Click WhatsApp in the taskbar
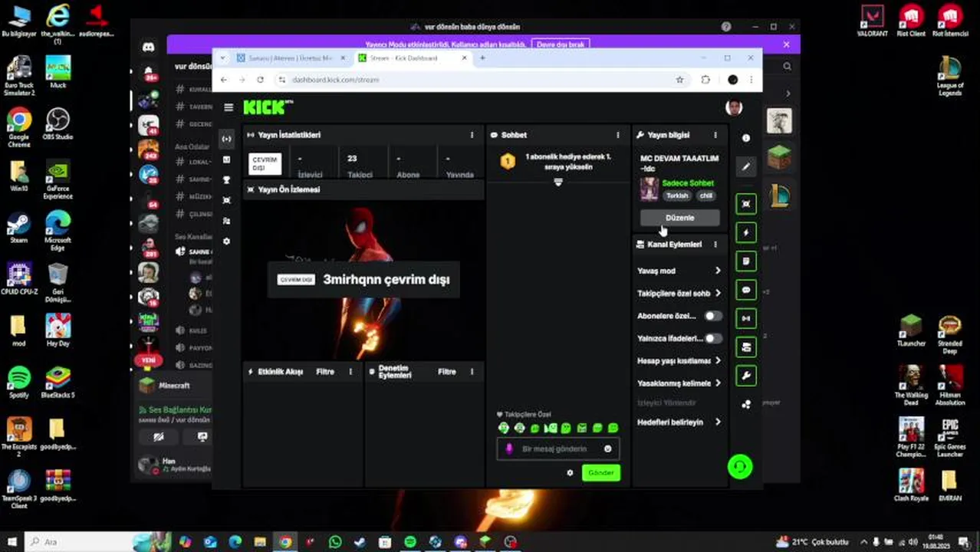Screen dimensions: 980x552 [x=335, y=542]
